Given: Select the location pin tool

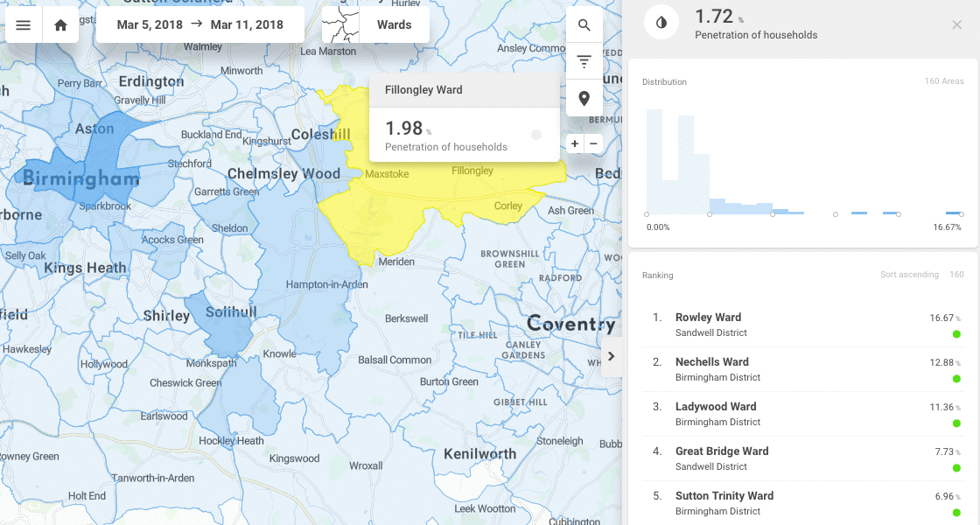Looking at the screenshot, I should click(584, 98).
